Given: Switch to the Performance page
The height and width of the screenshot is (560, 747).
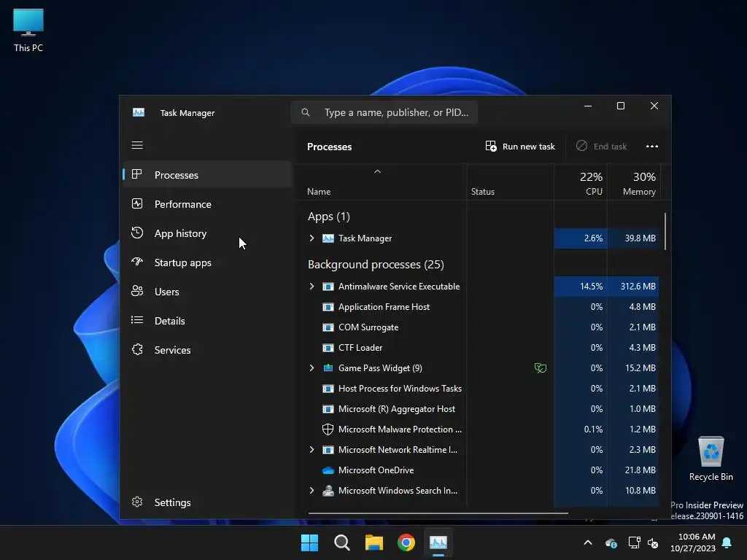Looking at the screenshot, I should (207, 204).
